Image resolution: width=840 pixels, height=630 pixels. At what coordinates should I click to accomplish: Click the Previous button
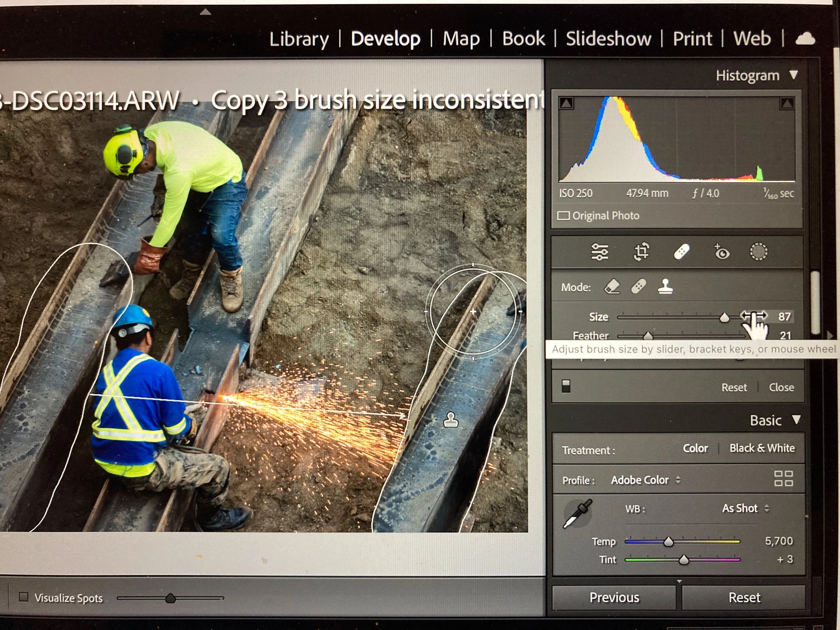(x=614, y=598)
